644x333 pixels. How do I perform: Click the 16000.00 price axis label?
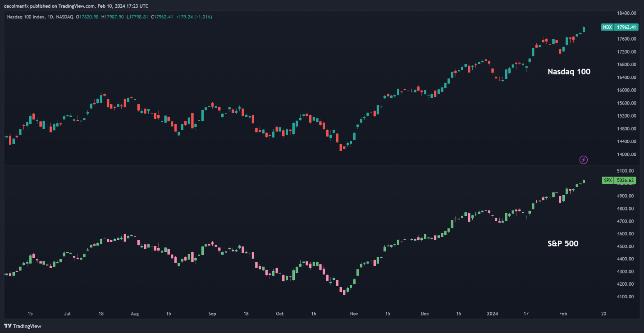pos(626,90)
